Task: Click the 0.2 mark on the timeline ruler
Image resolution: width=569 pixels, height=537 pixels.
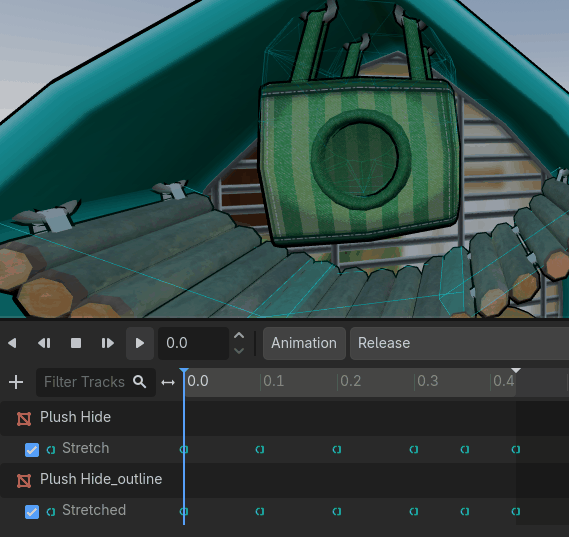Action: [350, 381]
